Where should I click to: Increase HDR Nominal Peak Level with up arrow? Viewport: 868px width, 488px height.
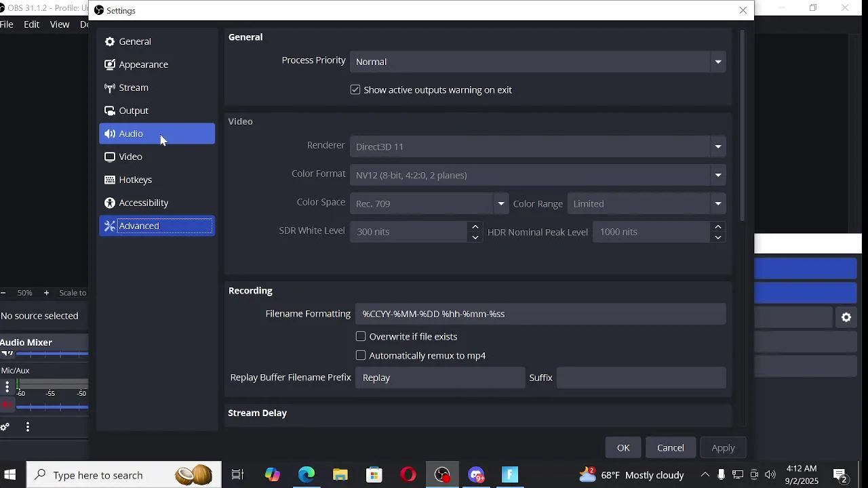pyautogui.click(x=717, y=226)
